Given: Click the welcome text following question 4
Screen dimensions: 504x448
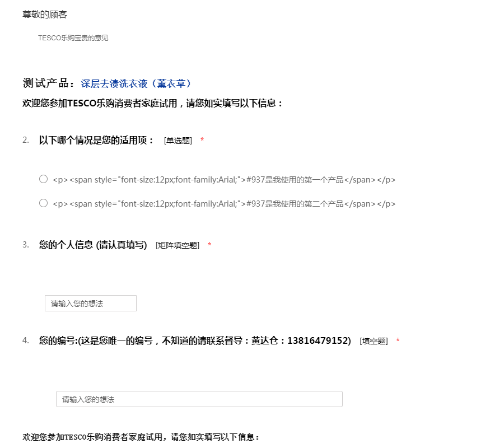Looking at the screenshot, I should (141, 437).
